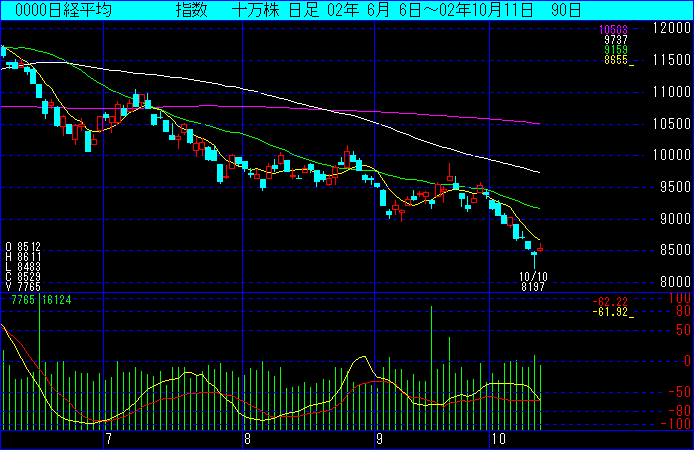
Task: Click the green moving average value 9159
Action: click(x=616, y=50)
